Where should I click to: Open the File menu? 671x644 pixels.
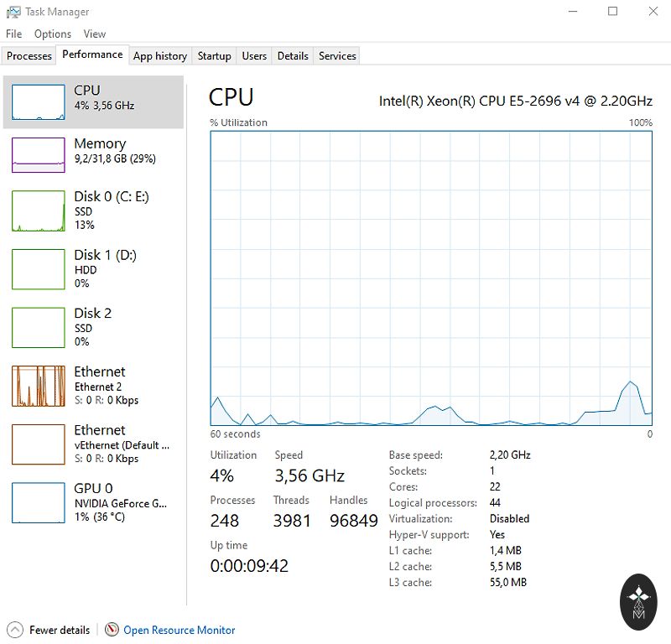tap(13, 34)
